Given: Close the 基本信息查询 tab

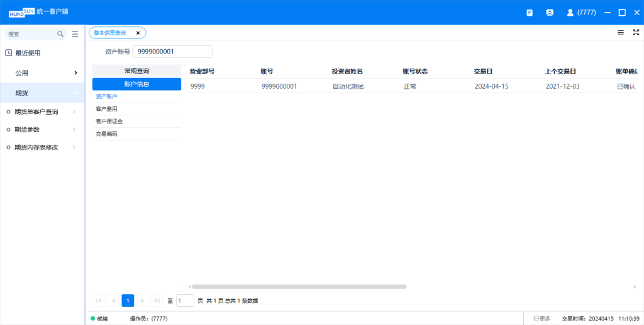Looking at the screenshot, I should point(138,33).
